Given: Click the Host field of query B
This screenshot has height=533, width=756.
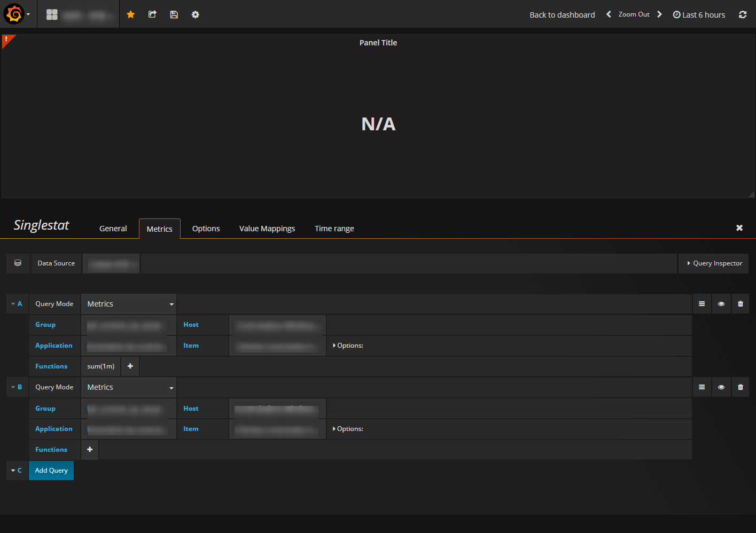Looking at the screenshot, I should click(x=278, y=409).
